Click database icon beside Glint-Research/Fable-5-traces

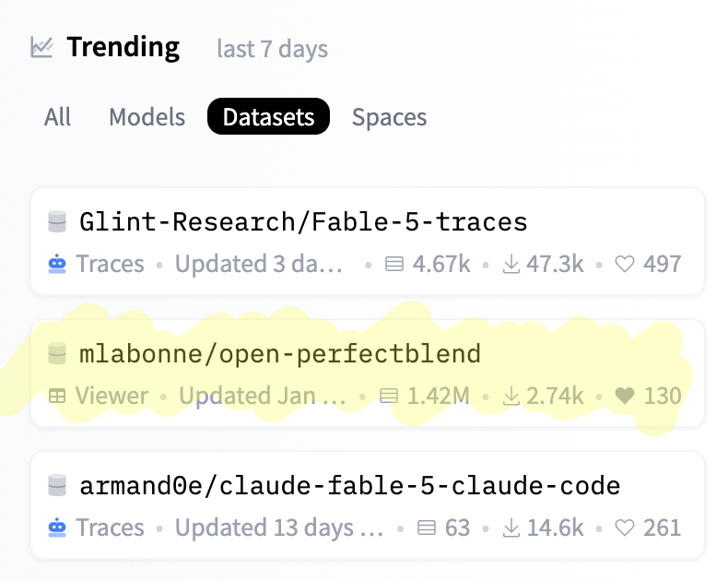[x=57, y=221]
